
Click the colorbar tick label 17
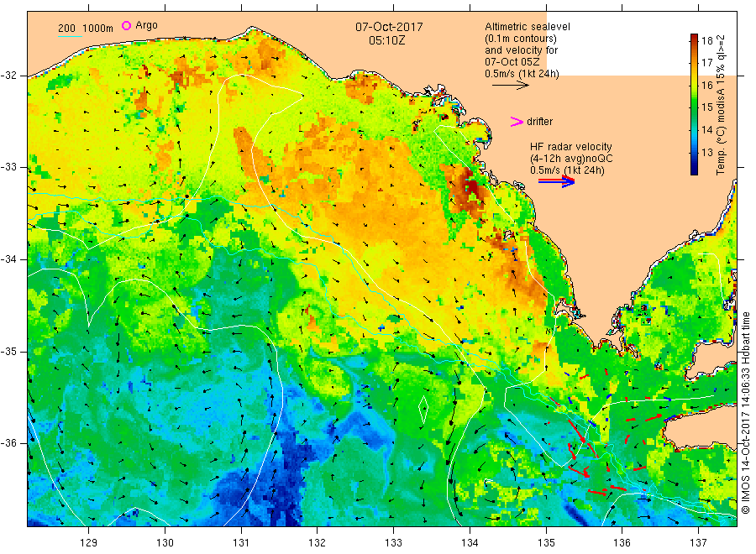(x=707, y=63)
